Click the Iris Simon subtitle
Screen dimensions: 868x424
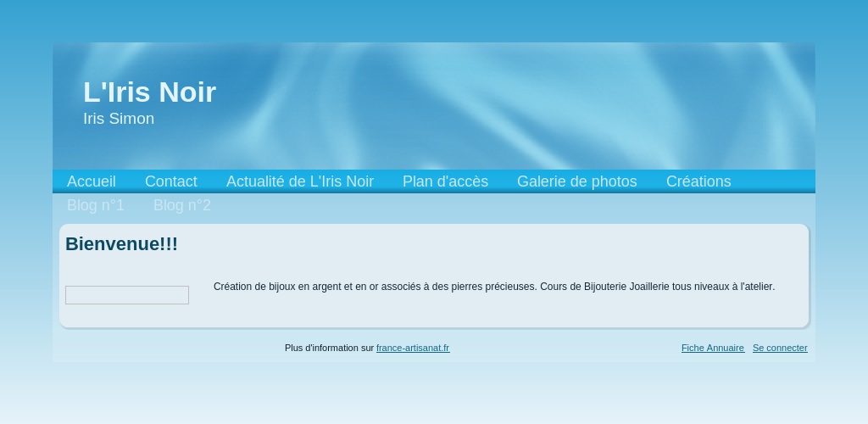[119, 119]
